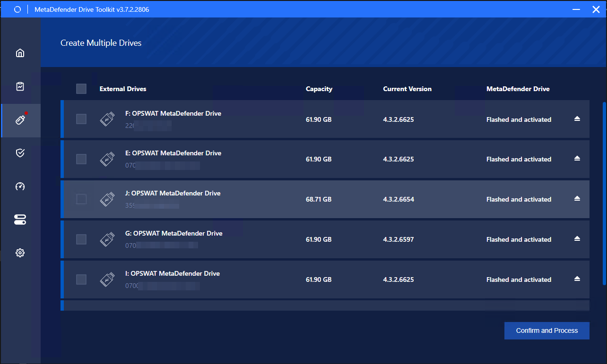Click the 68.71 GB capacity value
Viewport: 607px width, 364px height.
pos(319,199)
